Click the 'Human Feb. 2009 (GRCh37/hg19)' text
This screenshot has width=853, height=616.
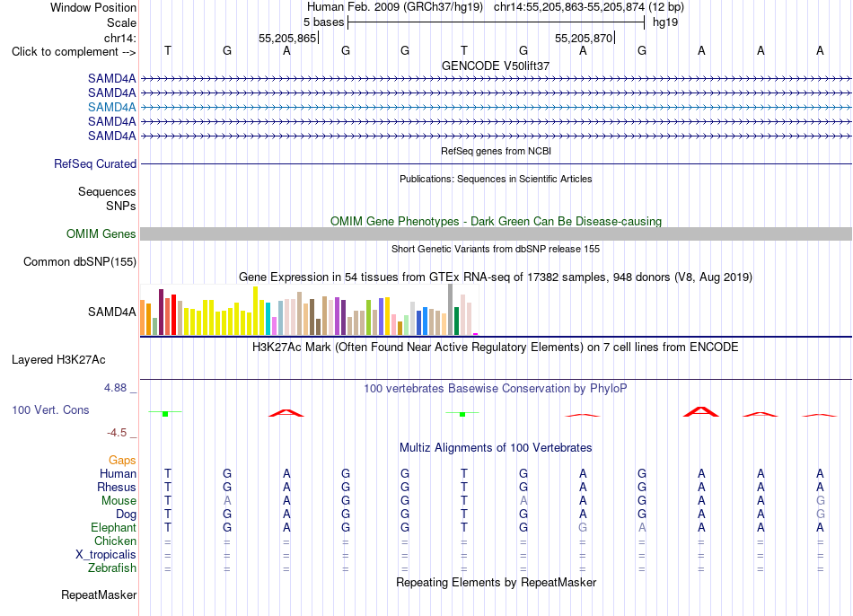(x=395, y=7)
